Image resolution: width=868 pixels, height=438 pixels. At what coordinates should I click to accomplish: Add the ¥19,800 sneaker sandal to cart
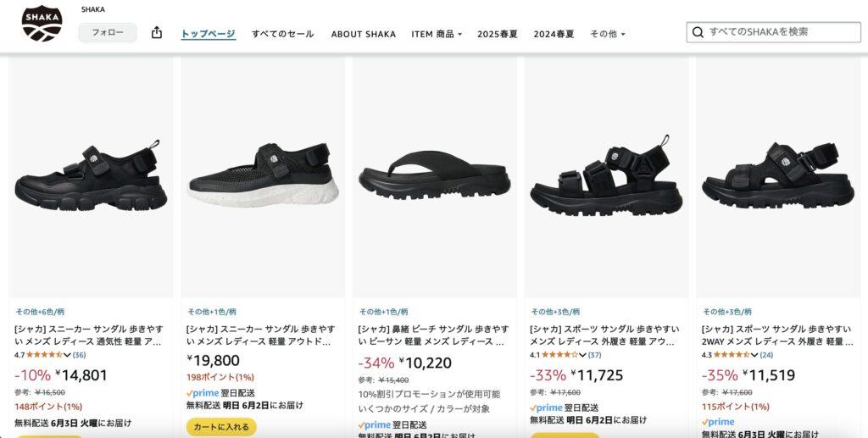pyautogui.click(x=221, y=427)
